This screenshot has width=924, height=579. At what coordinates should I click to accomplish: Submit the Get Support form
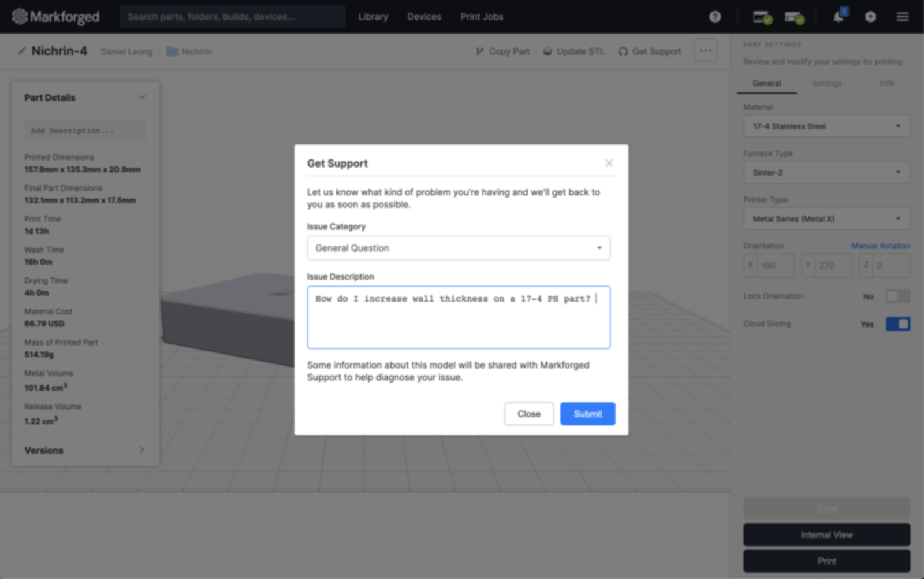pos(587,413)
